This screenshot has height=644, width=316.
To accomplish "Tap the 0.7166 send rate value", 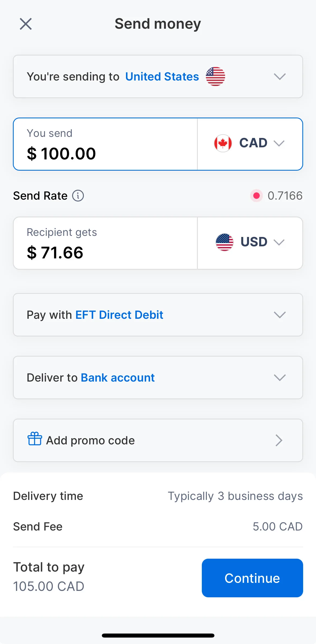I will [285, 196].
